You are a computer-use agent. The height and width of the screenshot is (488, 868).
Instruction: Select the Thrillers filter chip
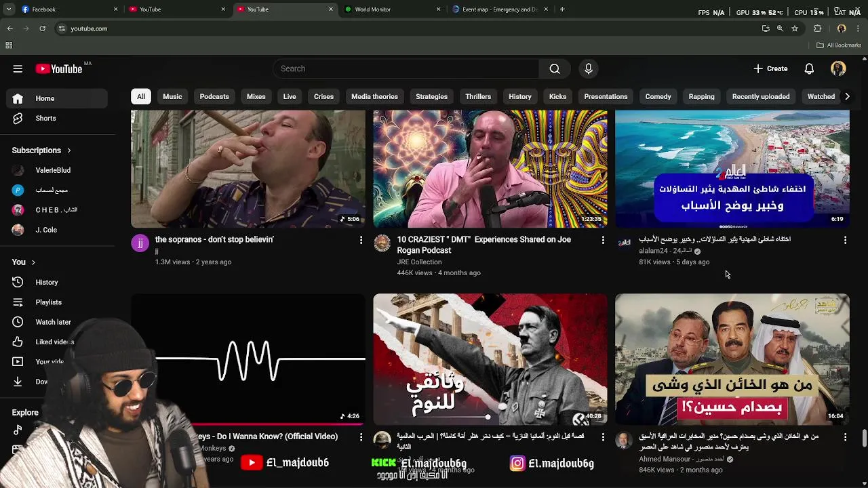[478, 96]
